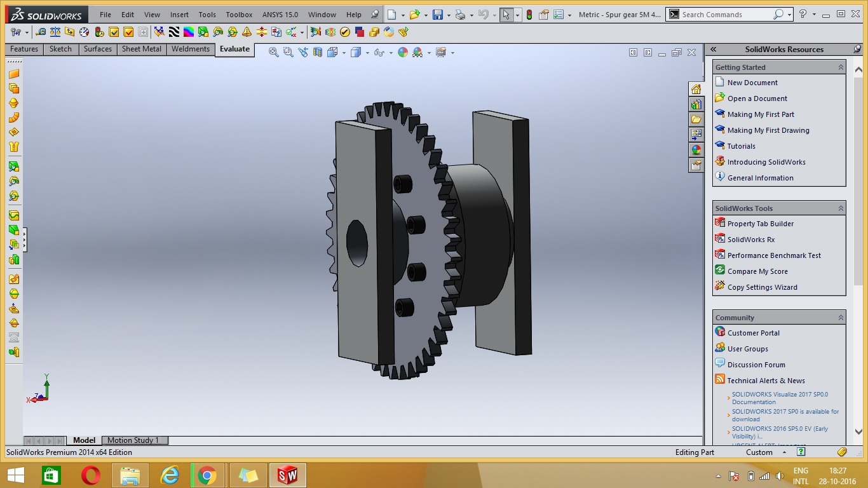Collapse the Community section

click(x=841, y=318)
